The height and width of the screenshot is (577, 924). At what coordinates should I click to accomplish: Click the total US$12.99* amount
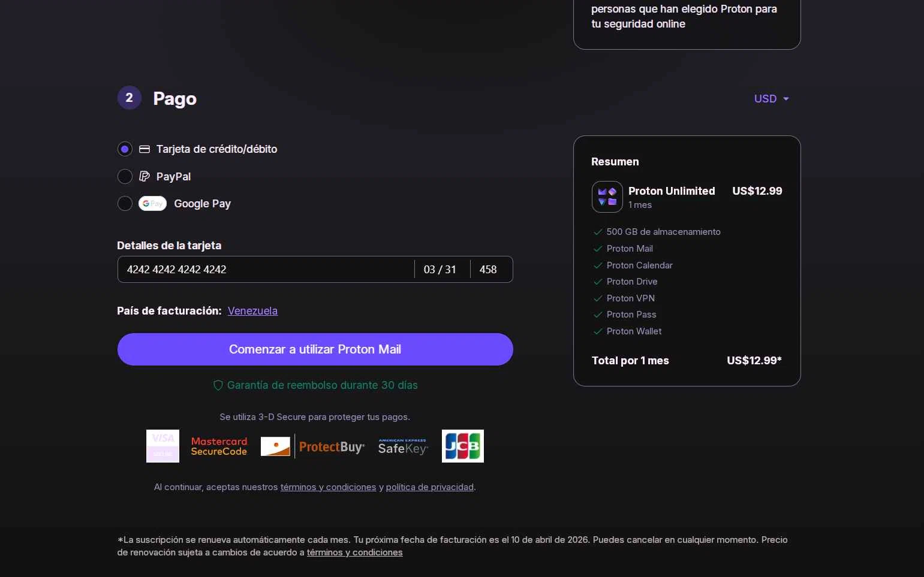[x=754, y=361]
